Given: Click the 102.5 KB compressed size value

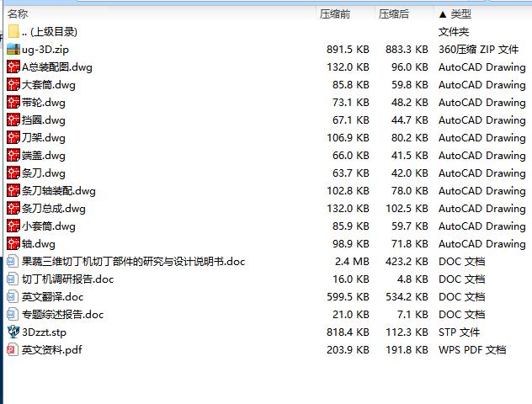Looking at the screenshot, I should pos(407,208).
